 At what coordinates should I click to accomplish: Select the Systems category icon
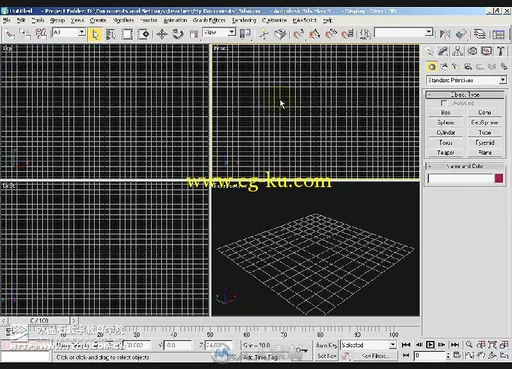point(504,67)
